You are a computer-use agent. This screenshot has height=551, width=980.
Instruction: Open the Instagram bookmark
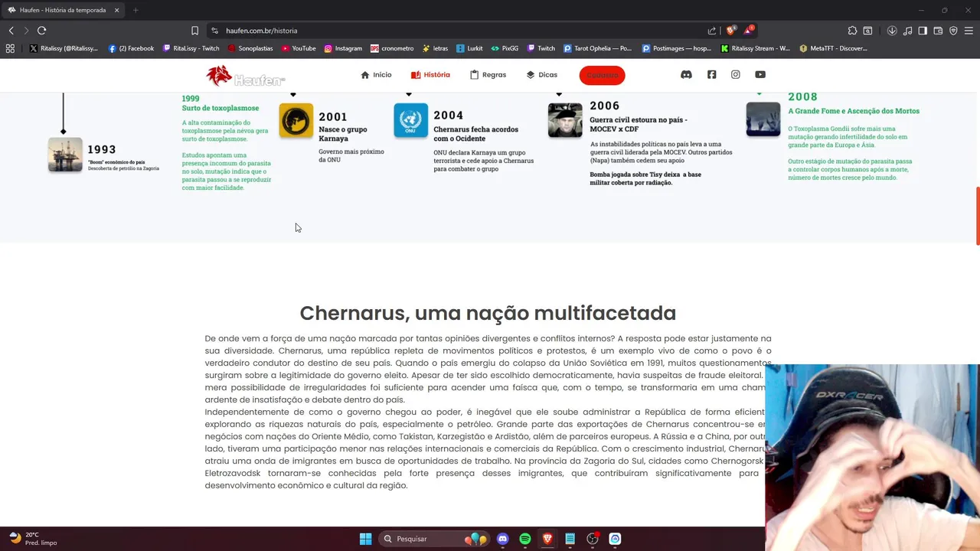click(x=343, y=48)
